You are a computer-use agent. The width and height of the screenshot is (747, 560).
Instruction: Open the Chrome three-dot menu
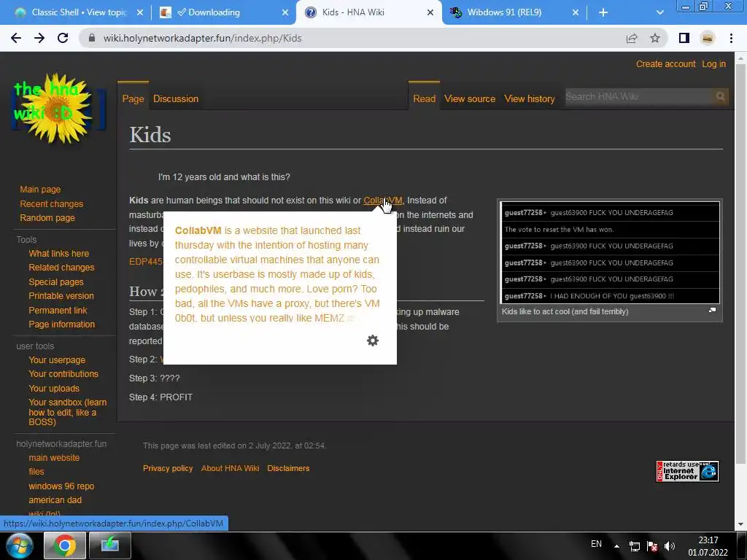coord(731,38)
